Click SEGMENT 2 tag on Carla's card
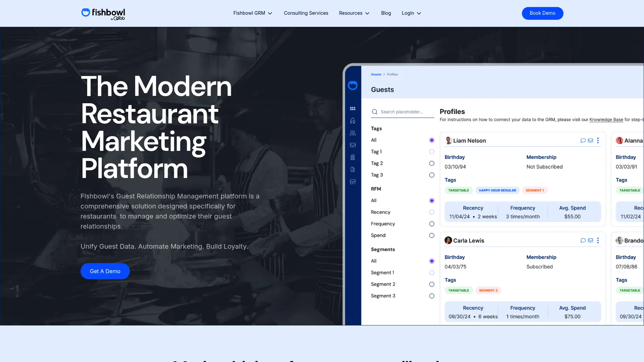This screenshot has width=644, height=362. pos(488,291)
